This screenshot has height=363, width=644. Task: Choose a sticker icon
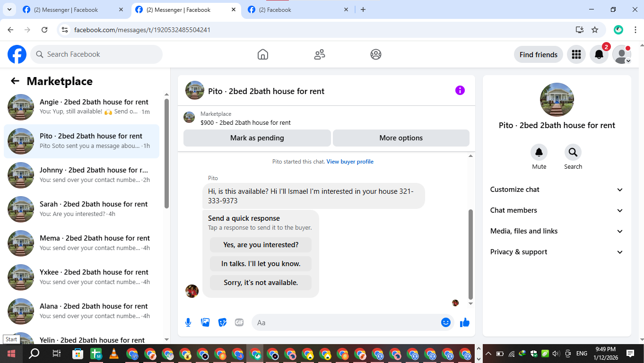[222, 322]
